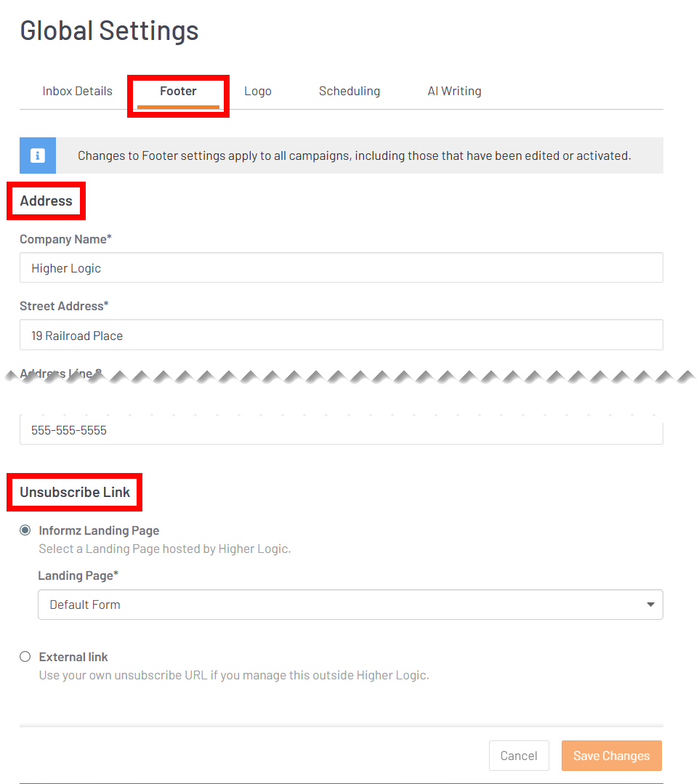Enable the currently unselected External link radio
Image resolution: width=699 pixels, height=784 pixels.
click(25, 656)
